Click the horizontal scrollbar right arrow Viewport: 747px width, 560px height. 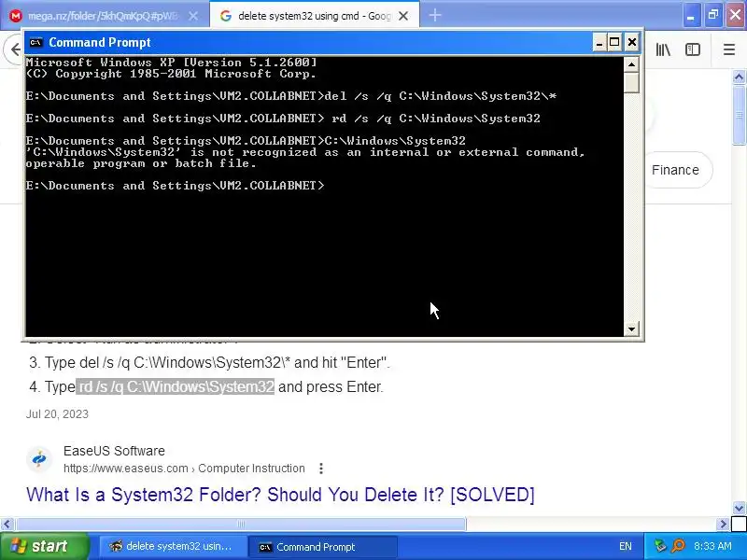pyautogui.click(x=723, y=525)
